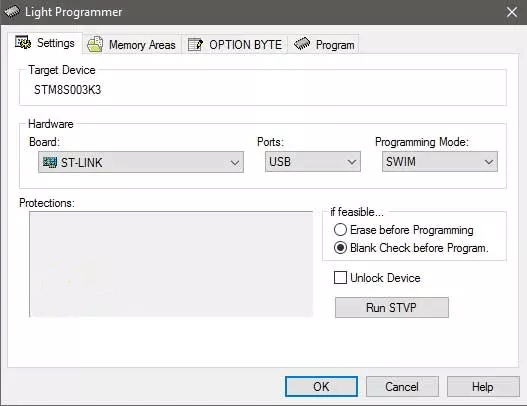
Task: Enable the Unlock Device checkbox
Action: coord(340,278)
